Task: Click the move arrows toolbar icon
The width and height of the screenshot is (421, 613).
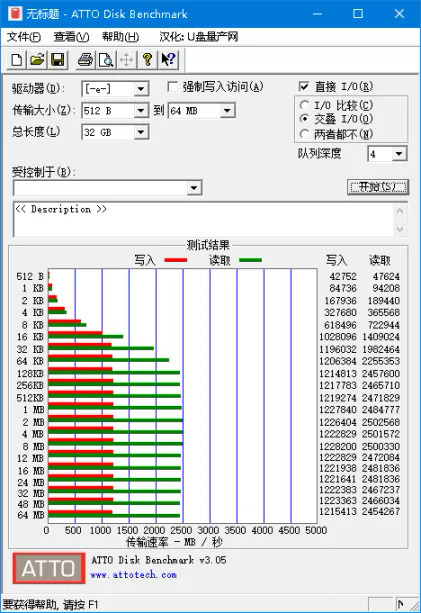Action: coord(127,60)
